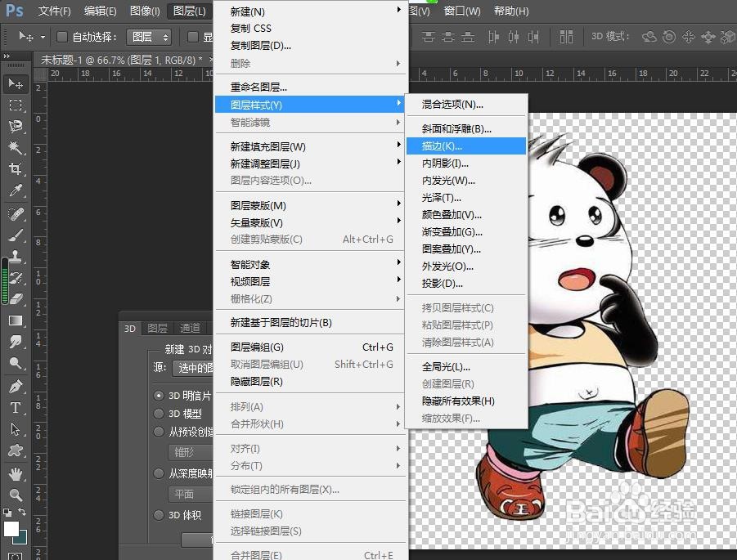Open the 平面 depth map dropdown
This screenshot has width=737, height=560.
point(191,494)
